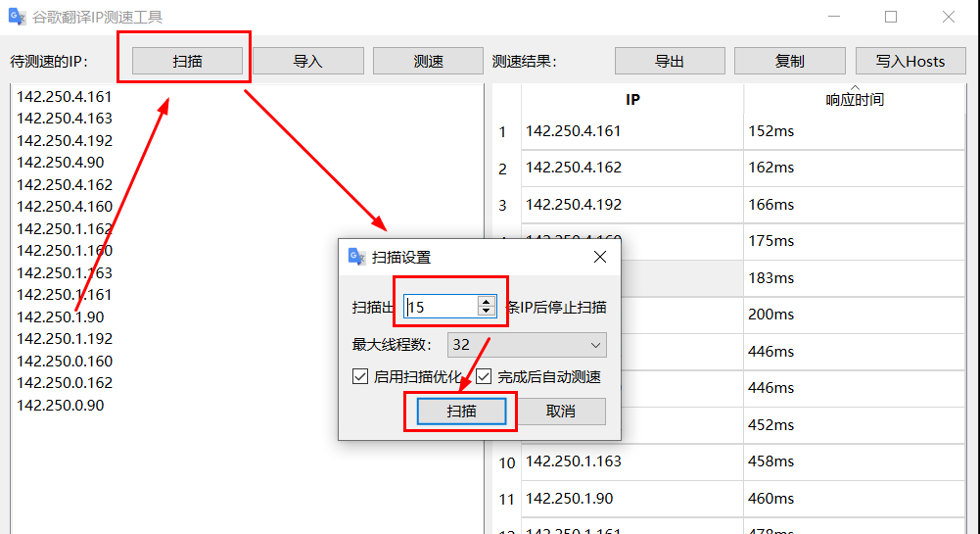Image resolution: width=980 pixels, height=534 pixels.
Task: Click the 导出 button
Action: click(670, 62)
